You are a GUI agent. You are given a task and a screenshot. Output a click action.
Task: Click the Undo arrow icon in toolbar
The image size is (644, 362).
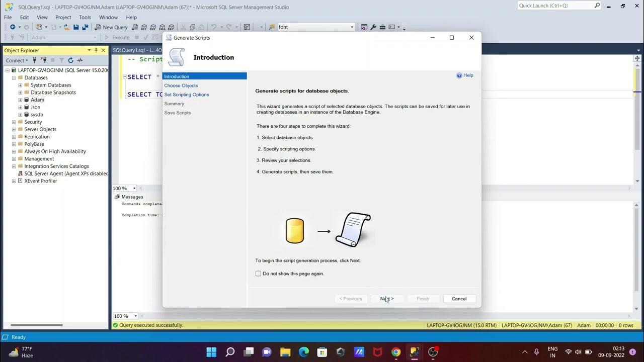(214, 27)
